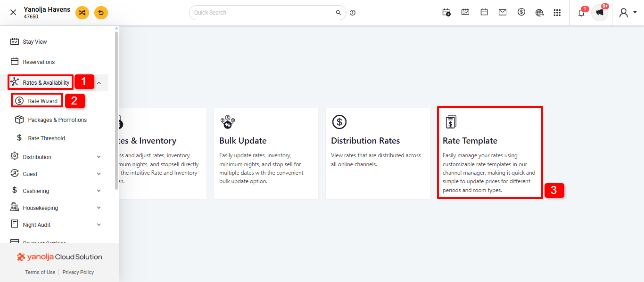Click the Reservations calendar sidebar icon
The image size is (644, 282).
click(15, 62)
